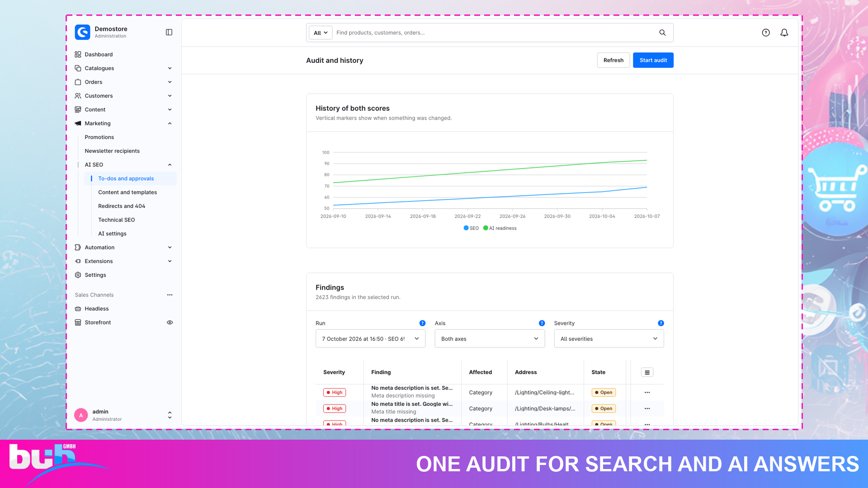Collapse the AI SEO submenu
868x488 pixels.
coord(128,164)
